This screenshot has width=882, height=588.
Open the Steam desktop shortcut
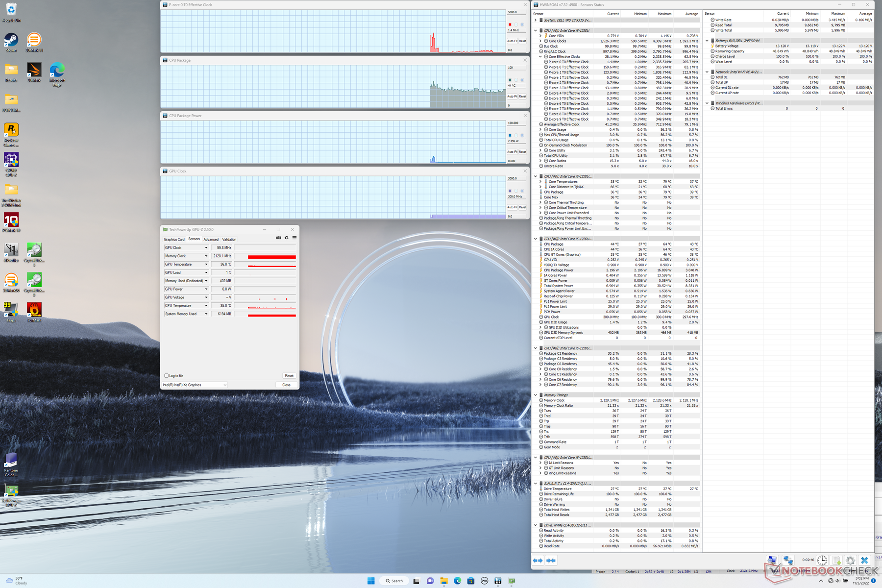11,42
